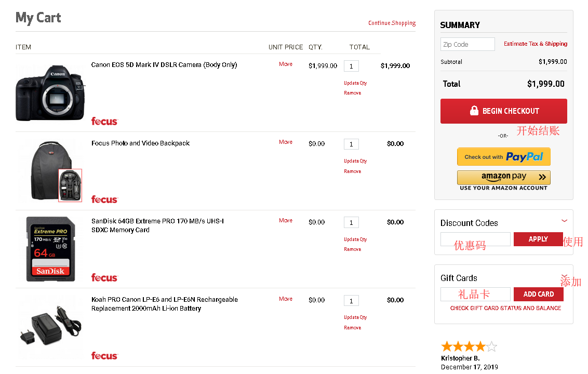Pay using Amazon Pay button
This screenshot has height=374, width=588.
(503, 178)
